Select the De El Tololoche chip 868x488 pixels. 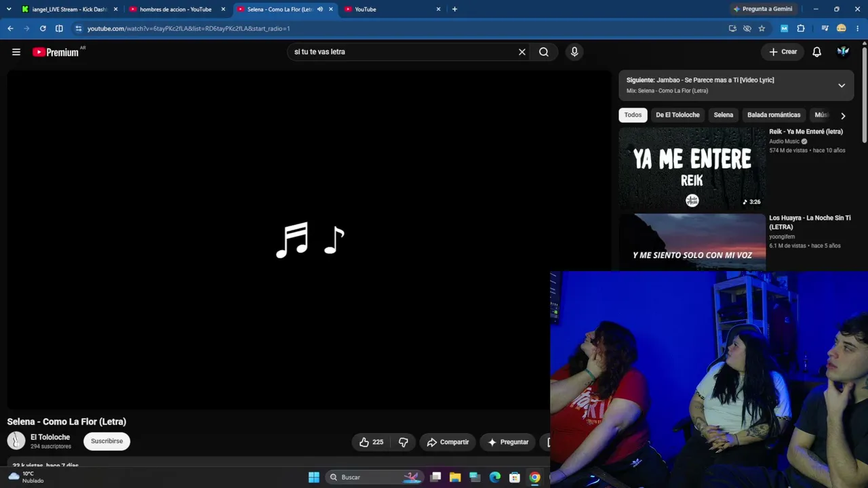click(677, 115)
